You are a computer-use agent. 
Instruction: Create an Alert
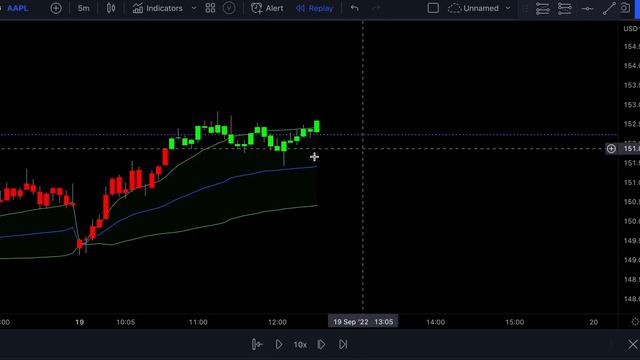pyautogui.click(x=267, y=8)
